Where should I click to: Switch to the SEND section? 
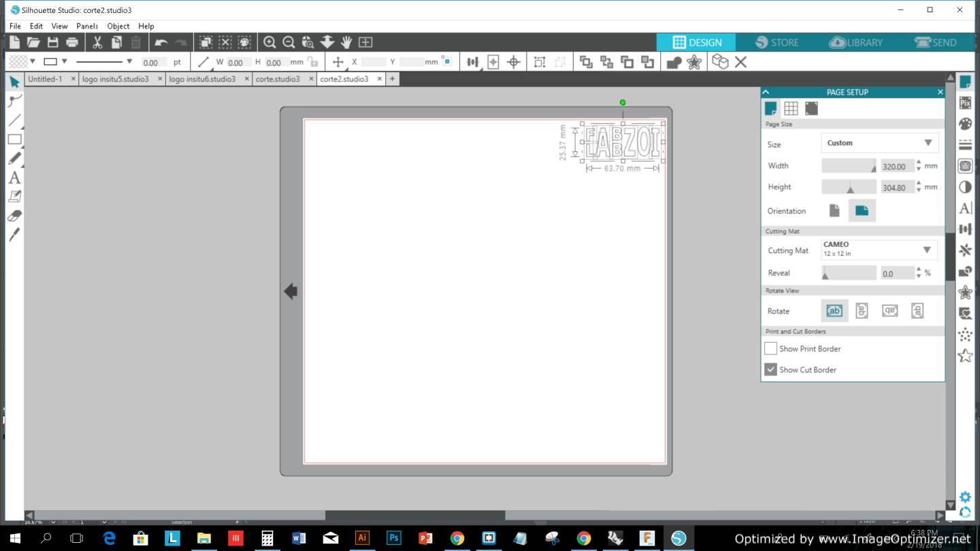coord(936,42)
